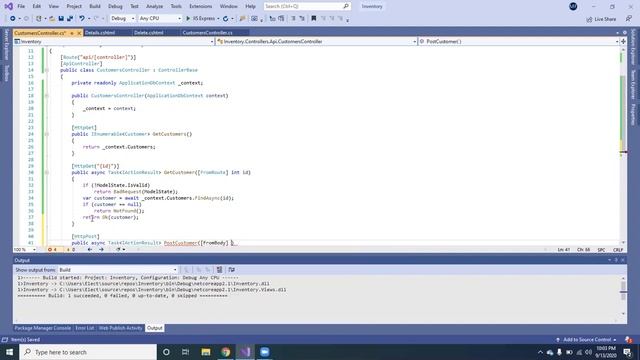This screenshot has height=360, width=640.
Task: Click the Open File folder icon
Action: (52, 18)
